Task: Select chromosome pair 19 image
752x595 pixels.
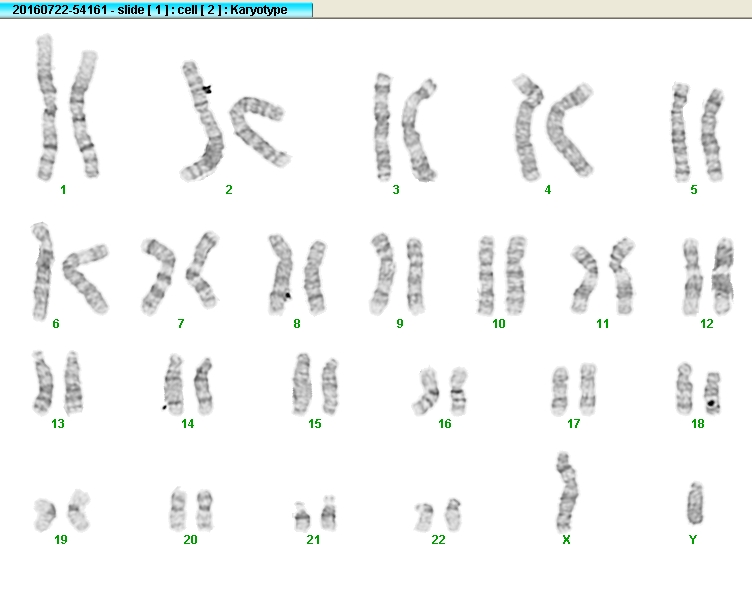Action: pyautogui.click(x=62, y=510)
